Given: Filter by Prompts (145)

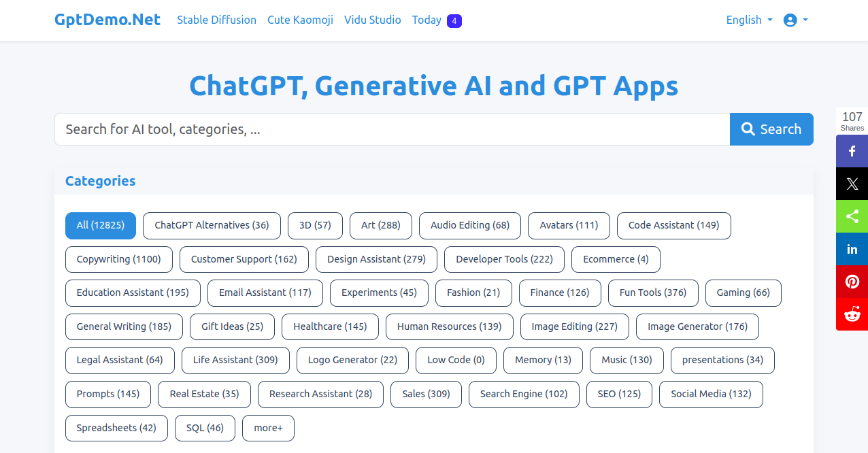Looking at the screenshot, I should coord(108,395).
